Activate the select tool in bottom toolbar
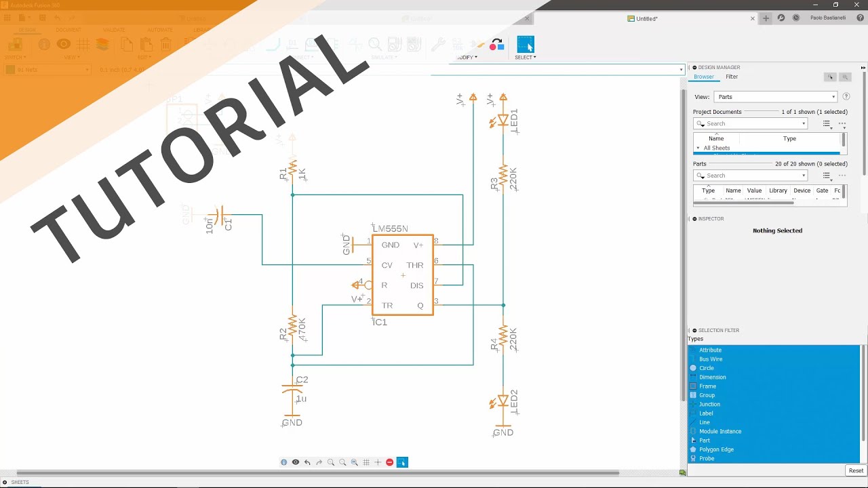This screenshot has width=868, height=488. pos(402,462)
